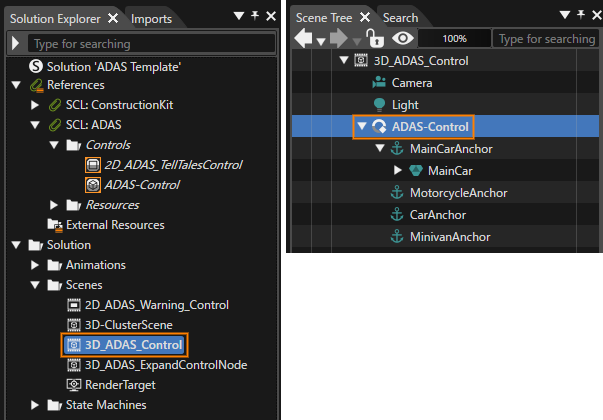Click the MotorcycleAnchor anchor icon
Image resolution: width=603 pixels, height=420 pixels.
pyautogui.click(x=397, y=193)
